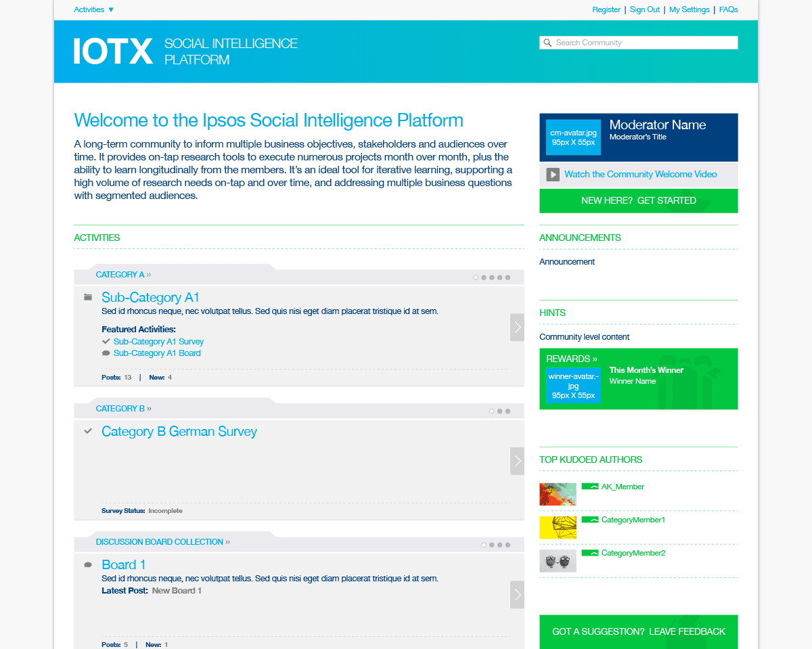Open AK_Member profile link
This screenshot has width=812, height=649.
click(623, 487)
